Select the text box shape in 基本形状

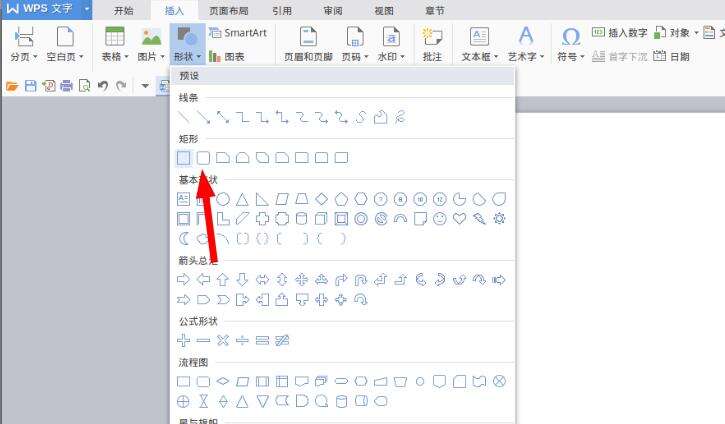tap(184, 199)
